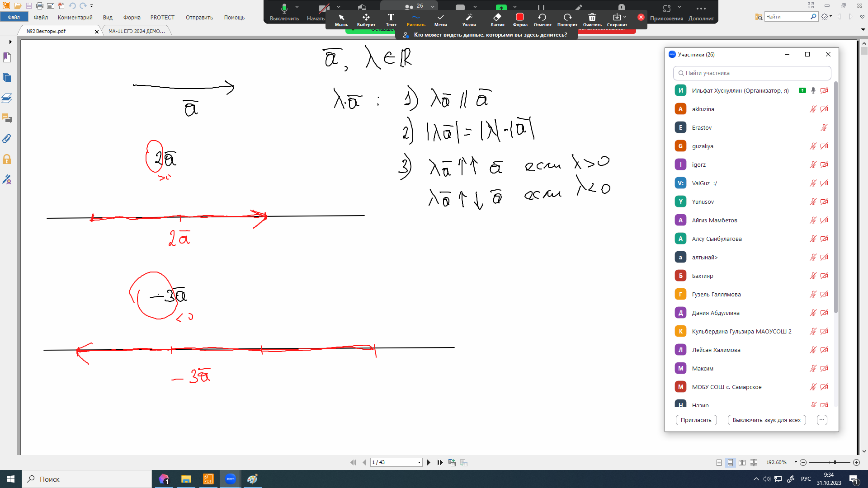Switch to МА-11 ЕГЭ 2024 ДЕМО tab
This screenshot has width=868, height=488.
137,31
